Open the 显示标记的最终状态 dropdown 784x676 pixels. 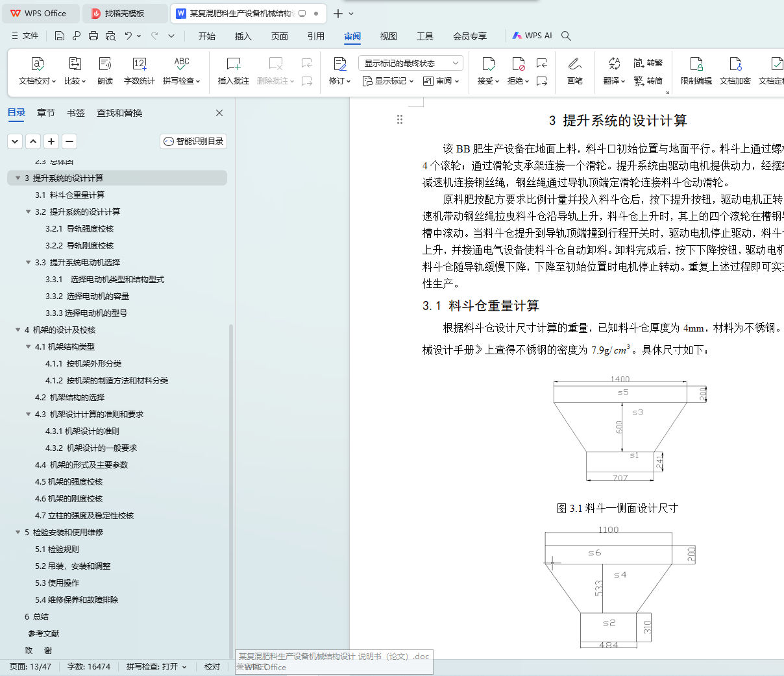(411, 63)
